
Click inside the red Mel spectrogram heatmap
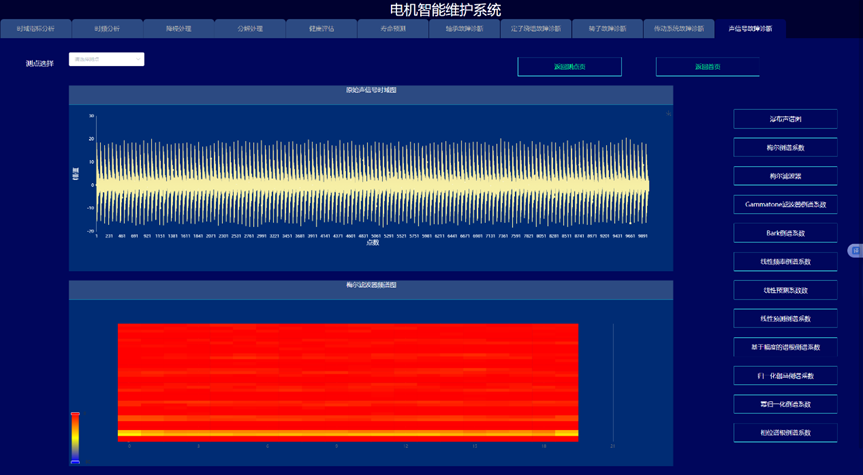click(x=347, y=380)
